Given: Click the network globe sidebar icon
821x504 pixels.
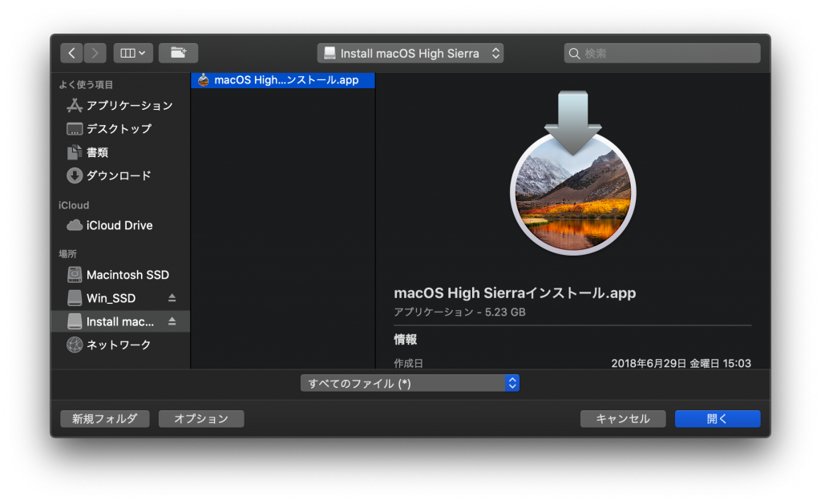Looking at the screenshot, I should click(x=75, y=345).
